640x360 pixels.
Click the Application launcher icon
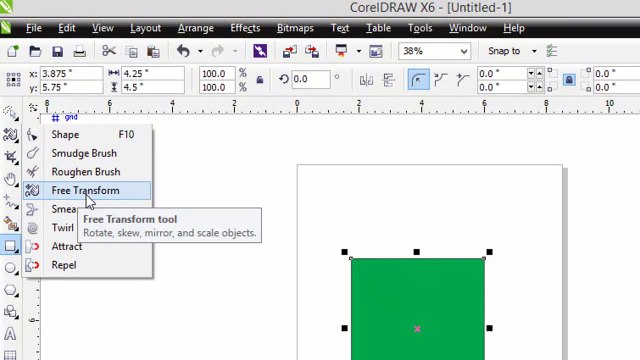341,51
